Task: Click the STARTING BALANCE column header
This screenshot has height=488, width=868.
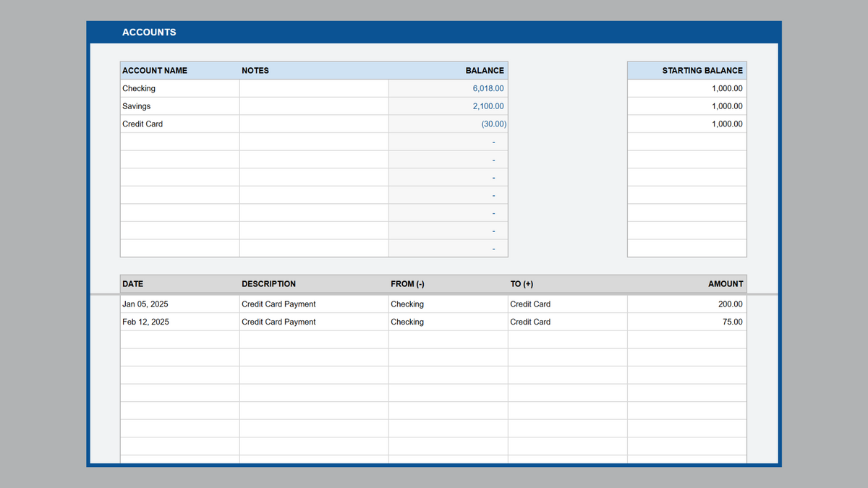Action: coord(687,70)
